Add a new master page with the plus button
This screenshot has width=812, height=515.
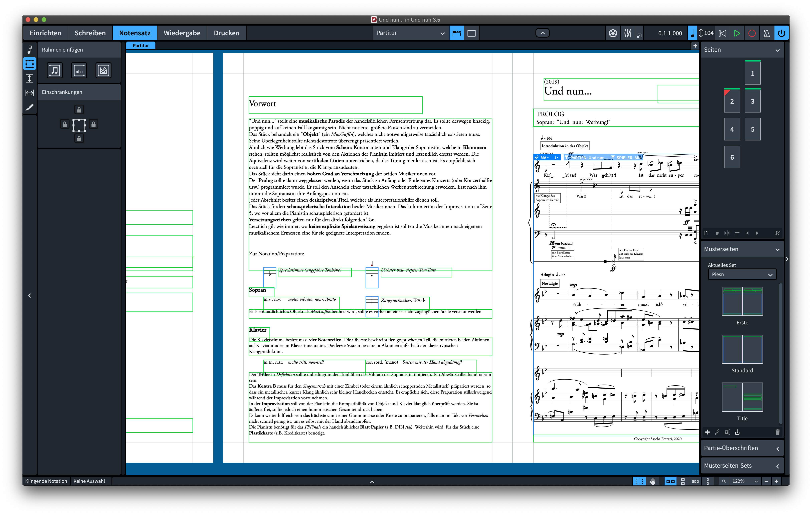tap(707, 432)
